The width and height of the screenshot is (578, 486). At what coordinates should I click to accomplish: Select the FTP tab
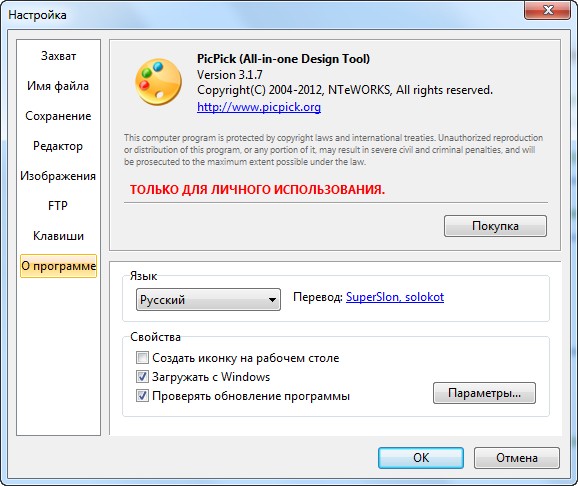(x=58, y=205)
